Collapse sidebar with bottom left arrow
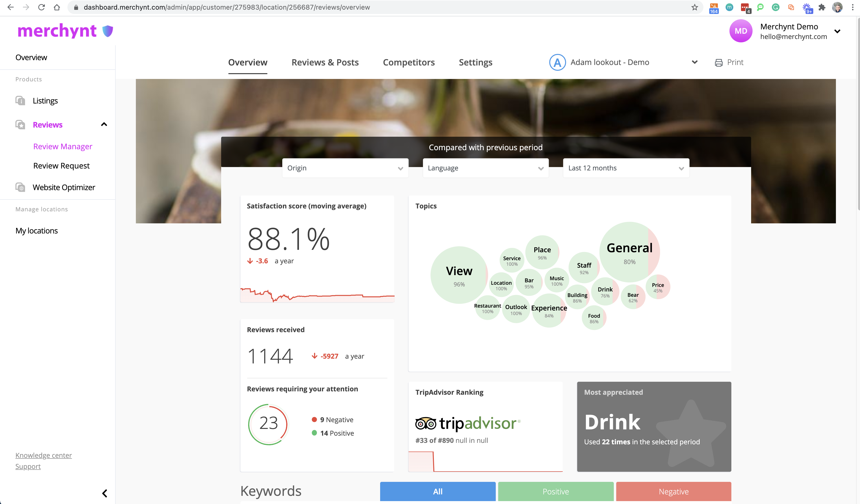 105,493
